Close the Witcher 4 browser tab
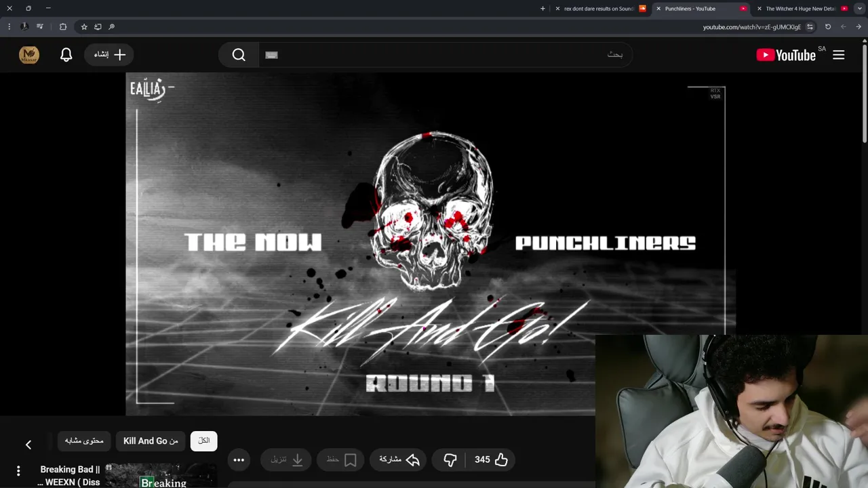This screenshot has height=488, width=868. 759,9
